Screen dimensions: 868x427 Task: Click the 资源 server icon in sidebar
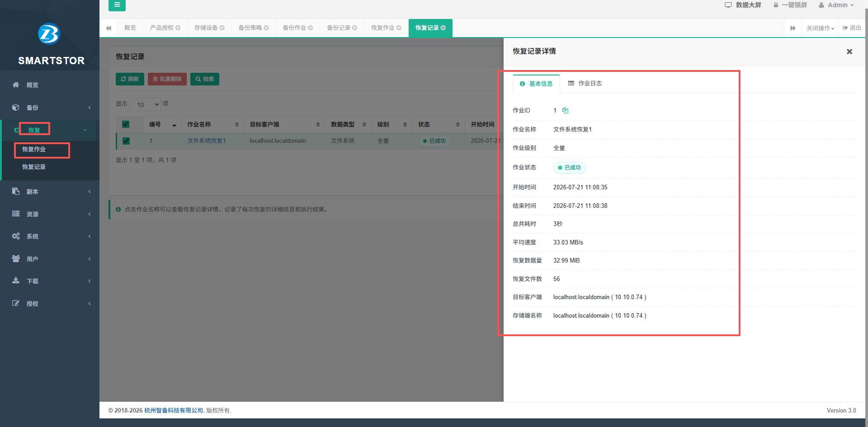16,214
